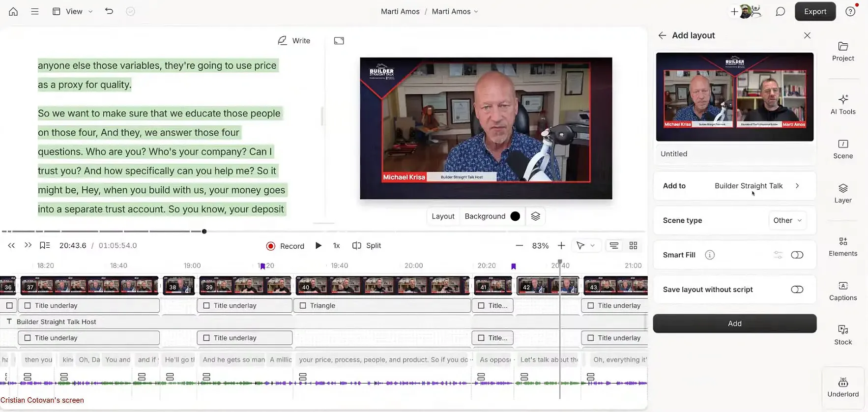Select scene 42 thumbnail in timeline
Screen dimensions: 868x412
[548, 286]
